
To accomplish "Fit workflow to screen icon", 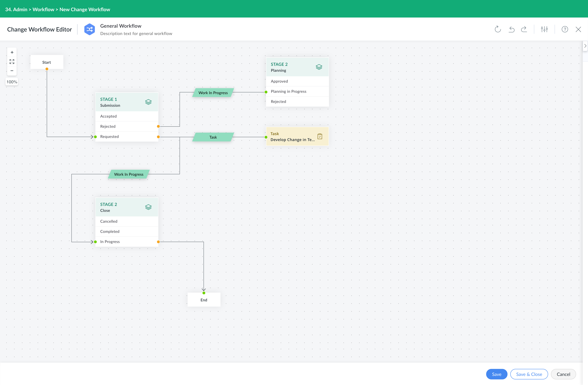I will pos(12,62).
